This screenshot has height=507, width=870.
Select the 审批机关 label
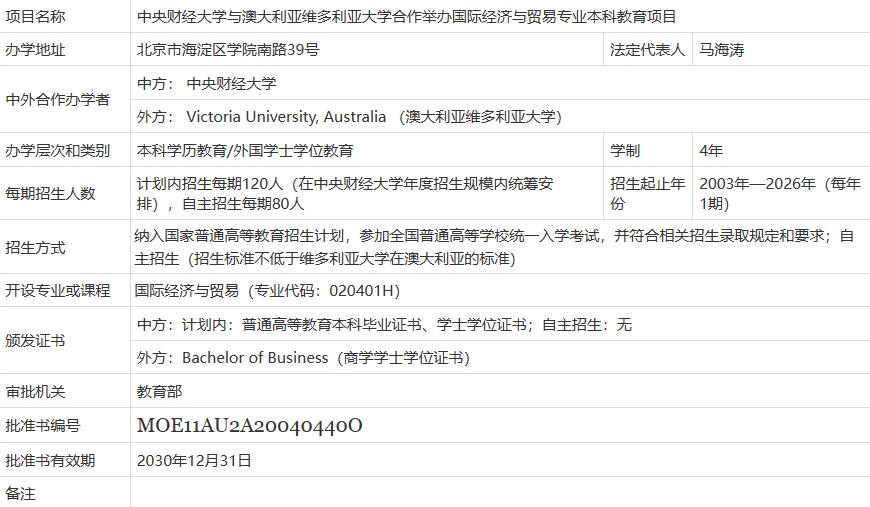coord(36,392)
